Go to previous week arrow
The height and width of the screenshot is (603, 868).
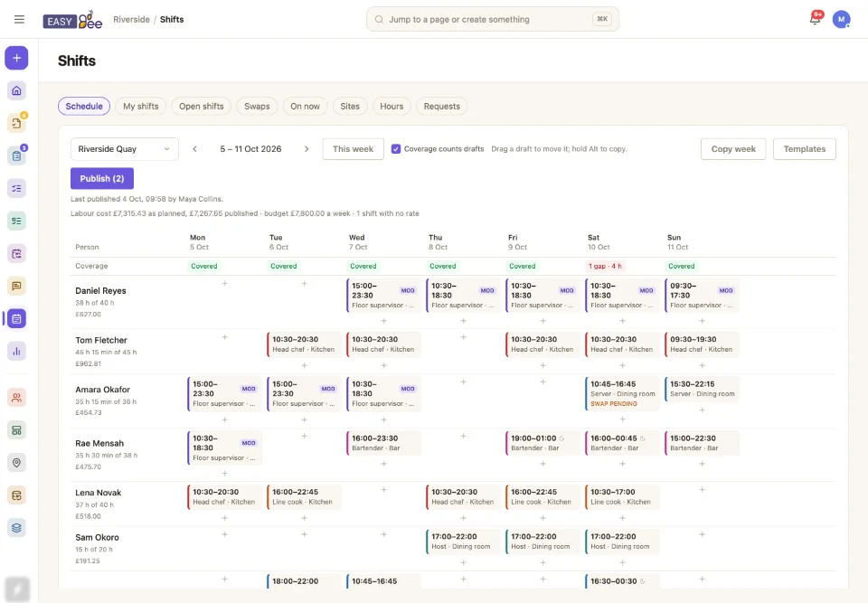(x=195, y=149)
